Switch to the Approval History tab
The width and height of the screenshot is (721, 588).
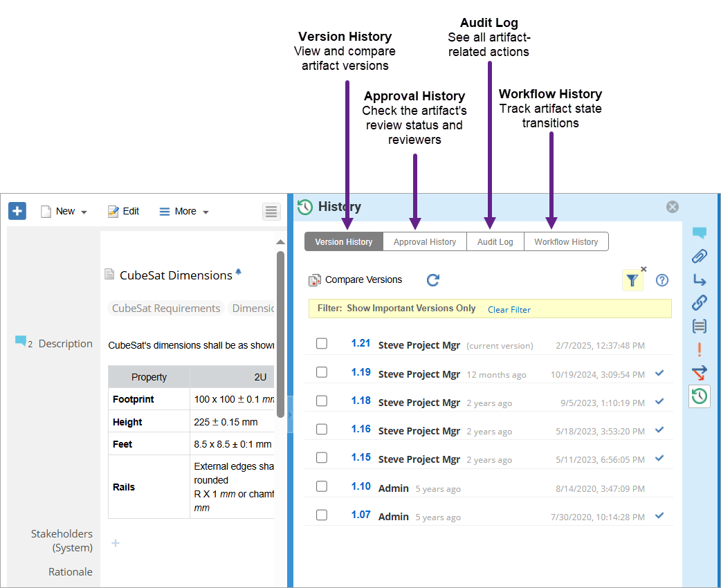click(x=425, y=242)
